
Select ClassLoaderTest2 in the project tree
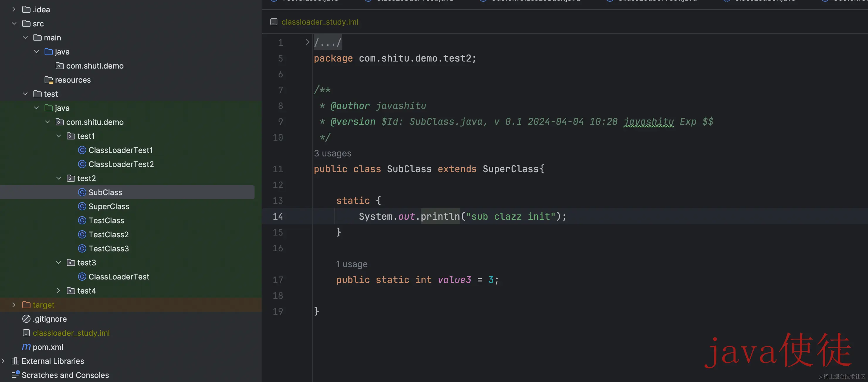(x=121, y=164)
